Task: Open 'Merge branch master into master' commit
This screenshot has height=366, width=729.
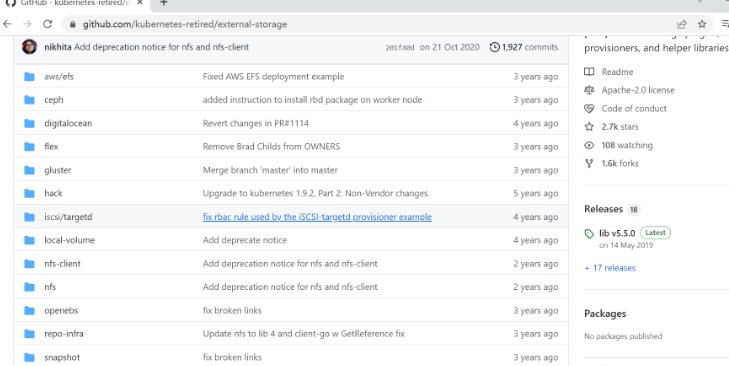Action: [270, 170]
